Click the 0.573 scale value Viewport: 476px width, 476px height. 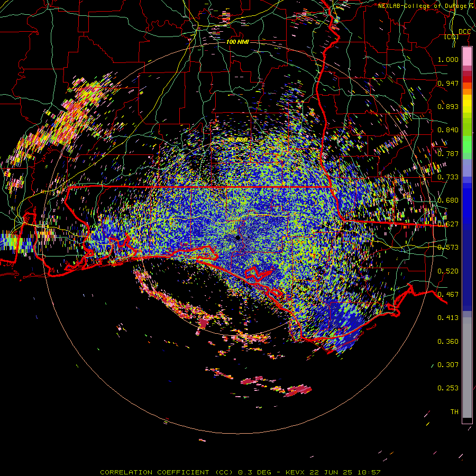448,248
